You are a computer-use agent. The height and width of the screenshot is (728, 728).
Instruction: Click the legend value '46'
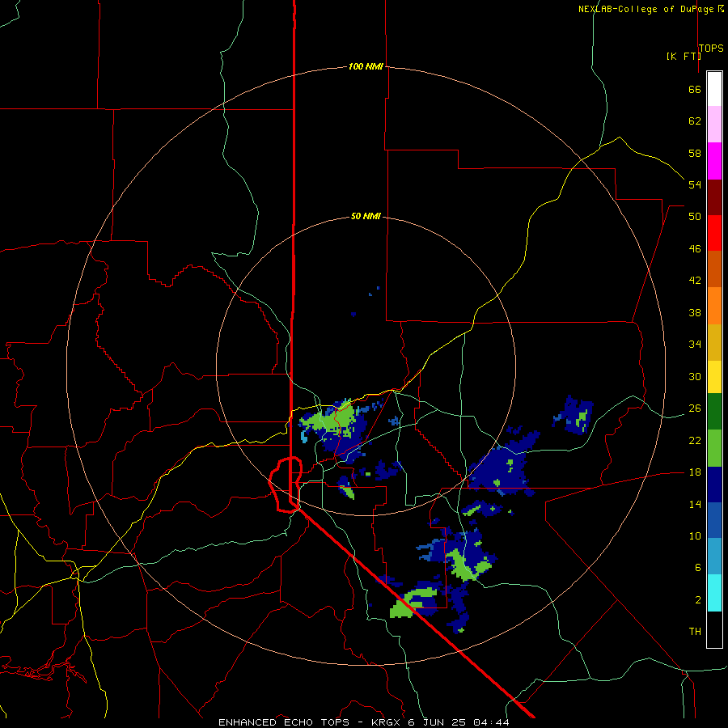coord(695,249)
